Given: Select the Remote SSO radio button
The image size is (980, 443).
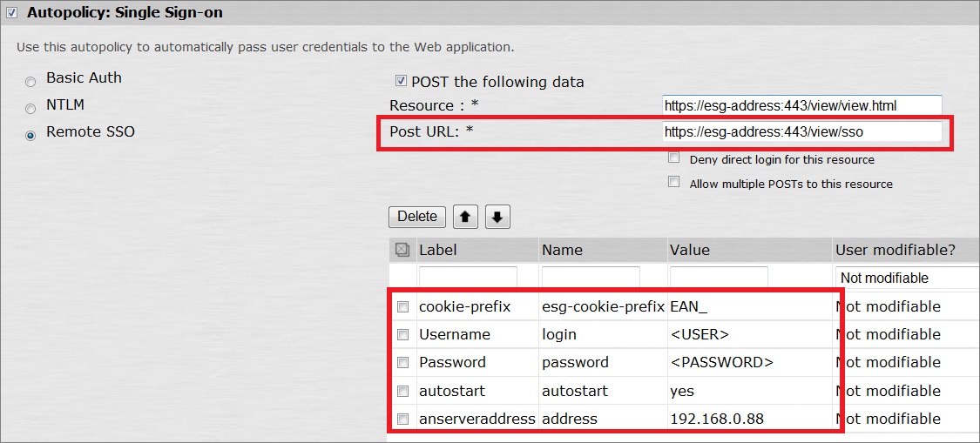Looking at the screenshot, I should pos(30,135).
